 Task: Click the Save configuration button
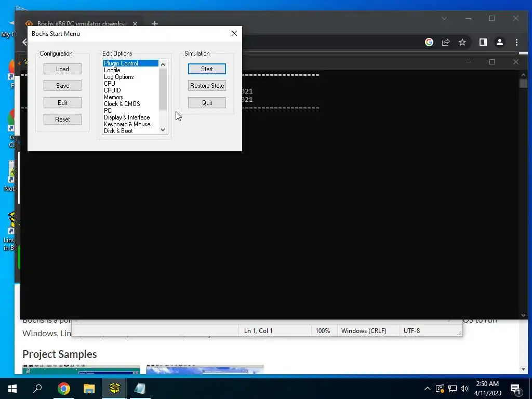pos(62,86)
